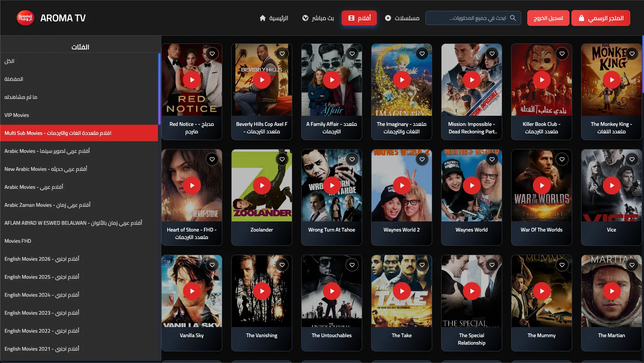Click the search magnifier icon
This screenshot has width=644, height=363.
coord(513,18)
